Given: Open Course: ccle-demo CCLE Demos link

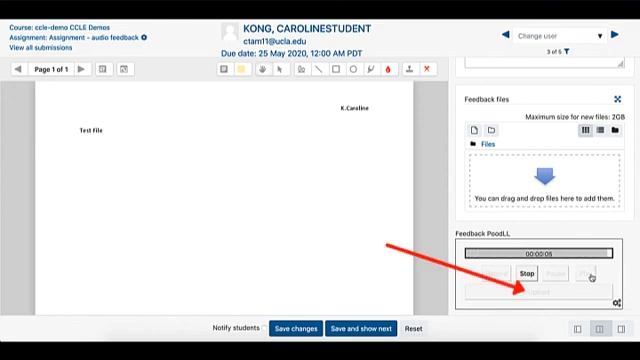Looking at the screenshot, I should (x=60, y=27).
